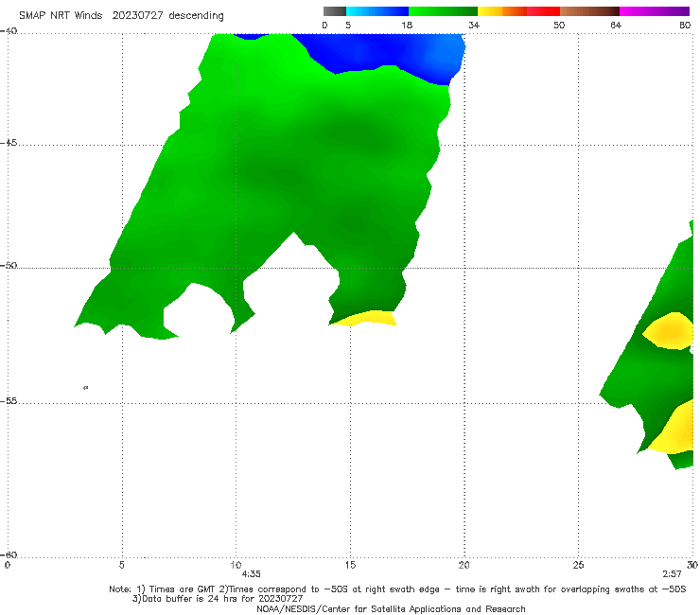Click the date '20230727' in the title
Viewport: 700px width, 615px height.
[x=137, y=15]
